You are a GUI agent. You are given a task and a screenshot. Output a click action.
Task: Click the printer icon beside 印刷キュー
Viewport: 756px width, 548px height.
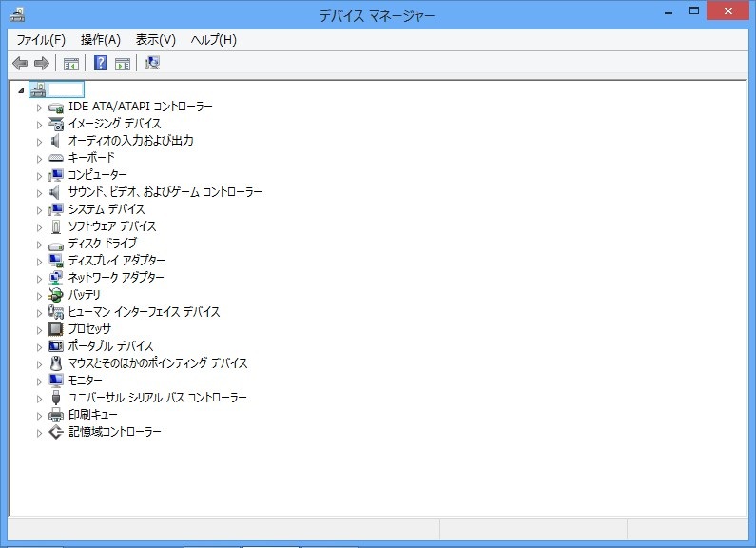tap(55, 415)
